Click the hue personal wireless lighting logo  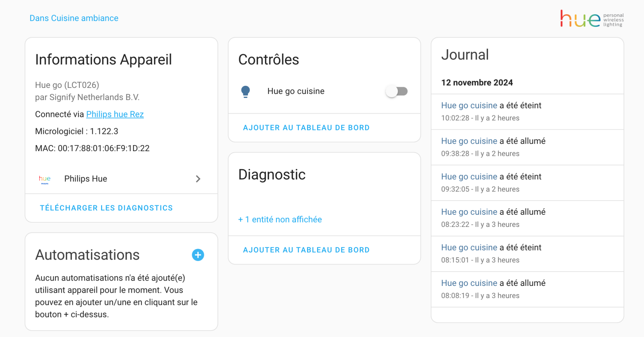pos(592,19)
